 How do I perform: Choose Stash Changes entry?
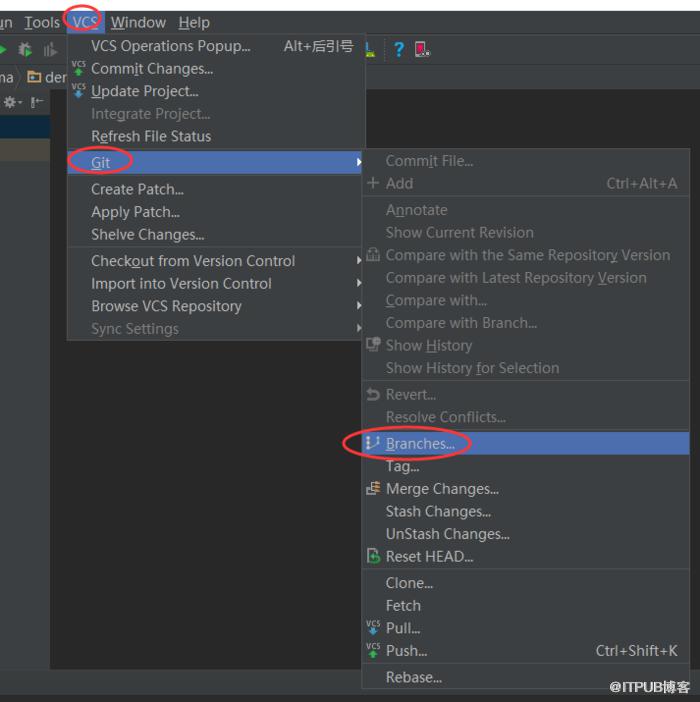(x=525, y=511)
